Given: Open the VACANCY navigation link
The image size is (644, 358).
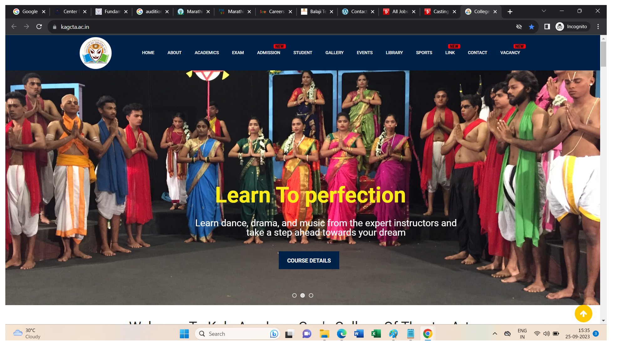Looking at the screenshot, I should click(x=510, y=53).
